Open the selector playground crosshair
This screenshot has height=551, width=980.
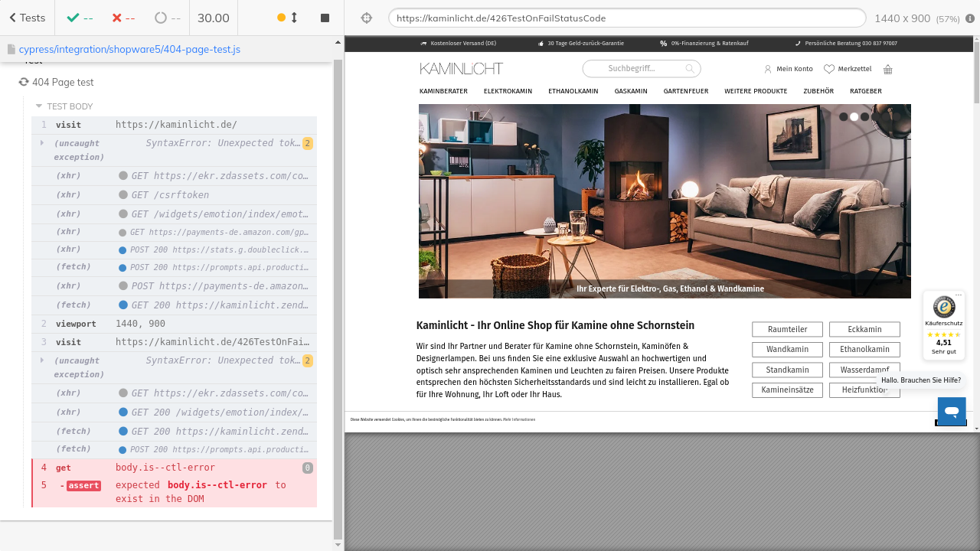click(366, 18)
